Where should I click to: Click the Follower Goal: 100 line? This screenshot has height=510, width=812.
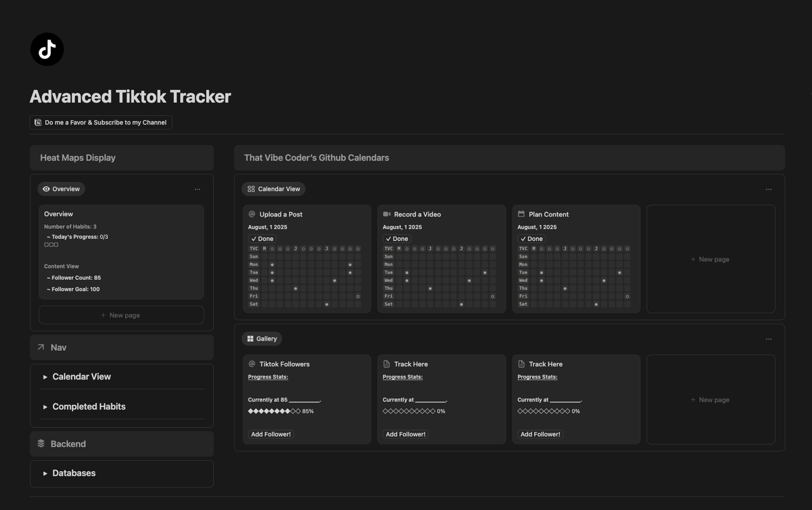coord(73,289)
